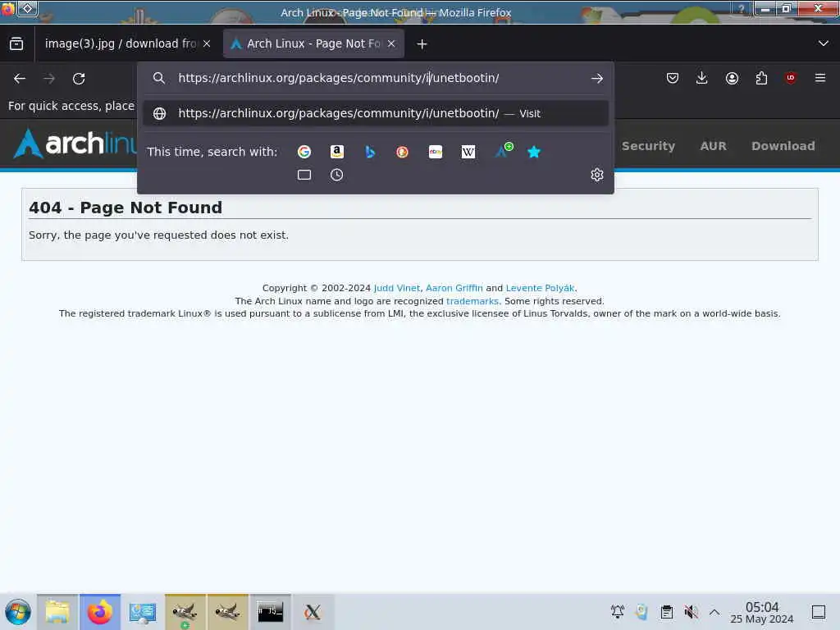Screen dimensions: 840x630
Task: Search this time with Google
Action: click(x=304, y=152)
